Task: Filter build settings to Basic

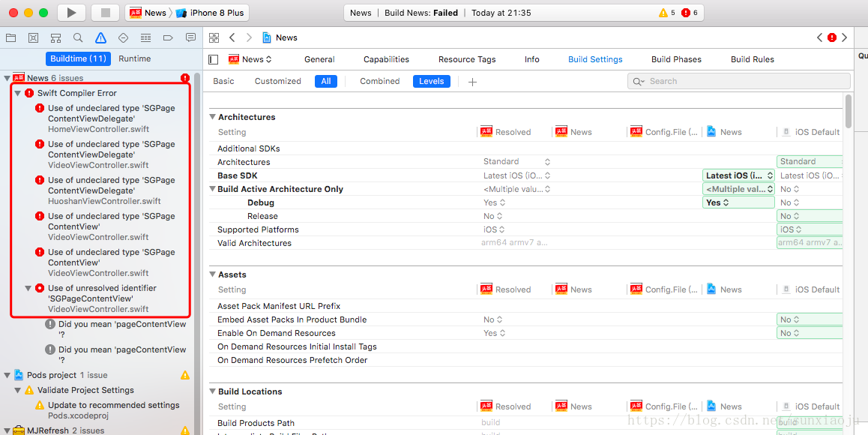Action: [x=223, y=82]
